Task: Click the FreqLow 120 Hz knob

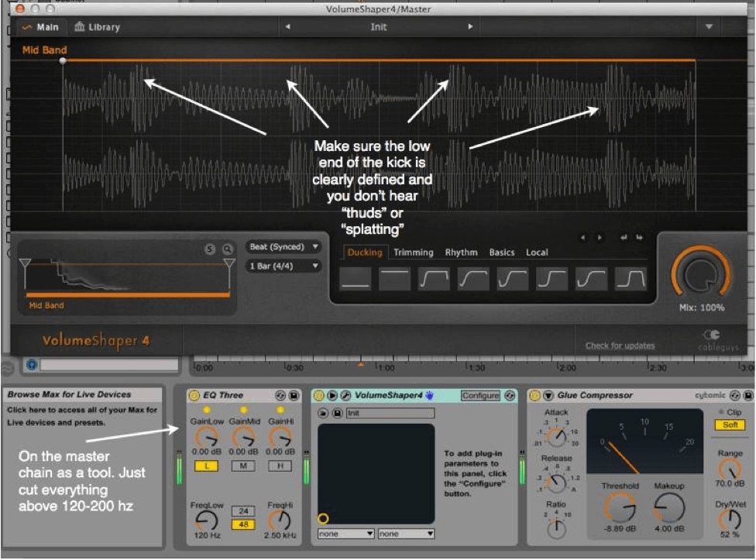Action: coord(206,521)
